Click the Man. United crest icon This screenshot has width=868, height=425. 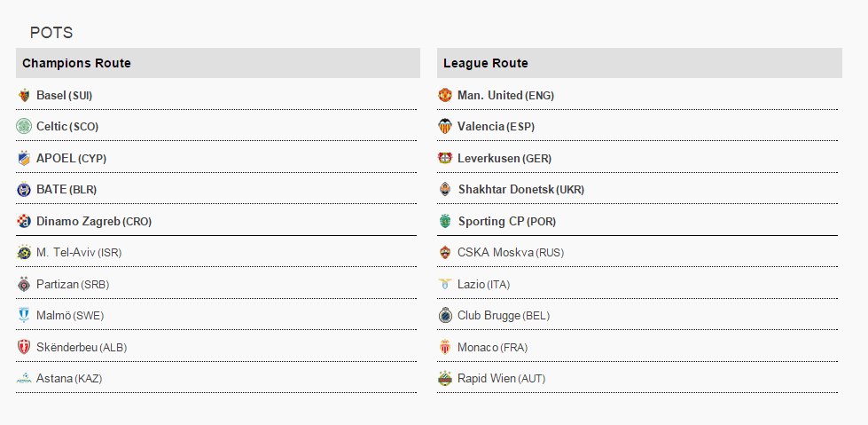tap(445, 95)
